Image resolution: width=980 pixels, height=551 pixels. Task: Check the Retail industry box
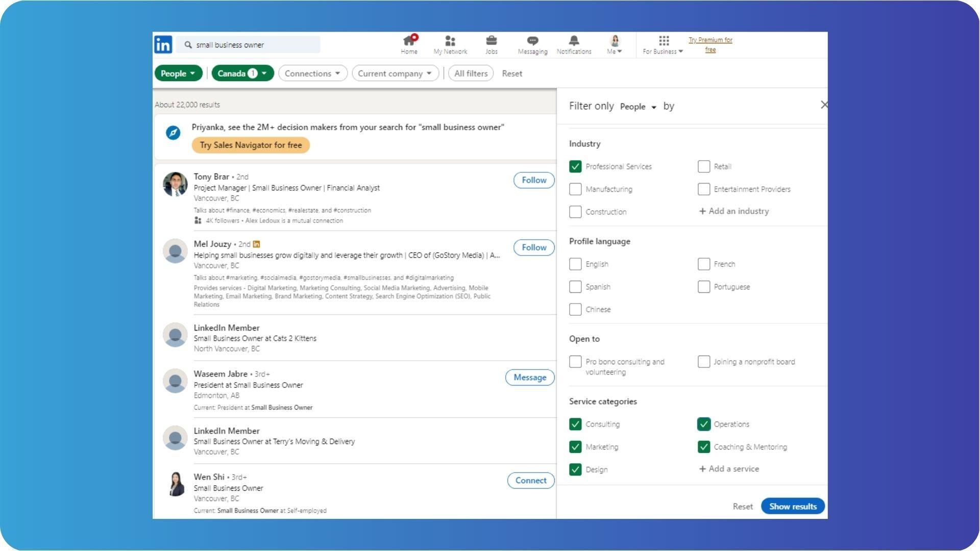[704, 166]
